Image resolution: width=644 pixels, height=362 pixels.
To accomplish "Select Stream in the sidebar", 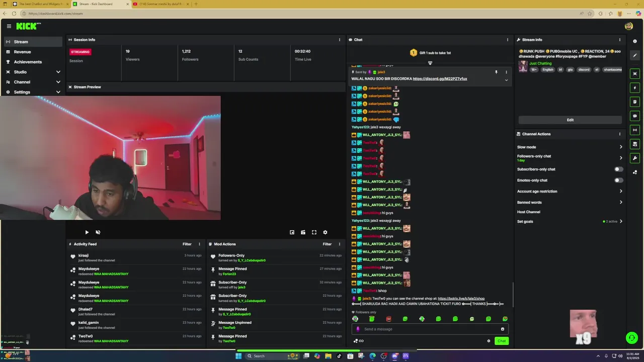I will 33,42.
